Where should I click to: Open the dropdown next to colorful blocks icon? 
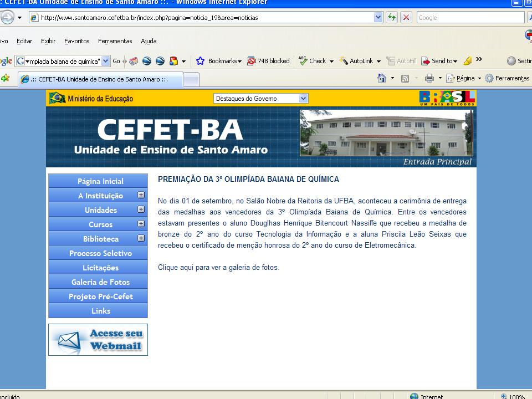[183, 62]
